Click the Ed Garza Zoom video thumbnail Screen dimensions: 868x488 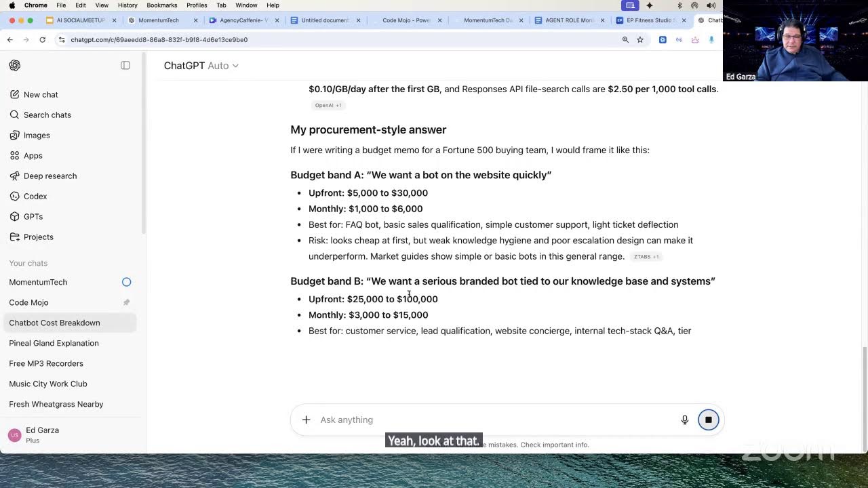(x=795, y=41)
